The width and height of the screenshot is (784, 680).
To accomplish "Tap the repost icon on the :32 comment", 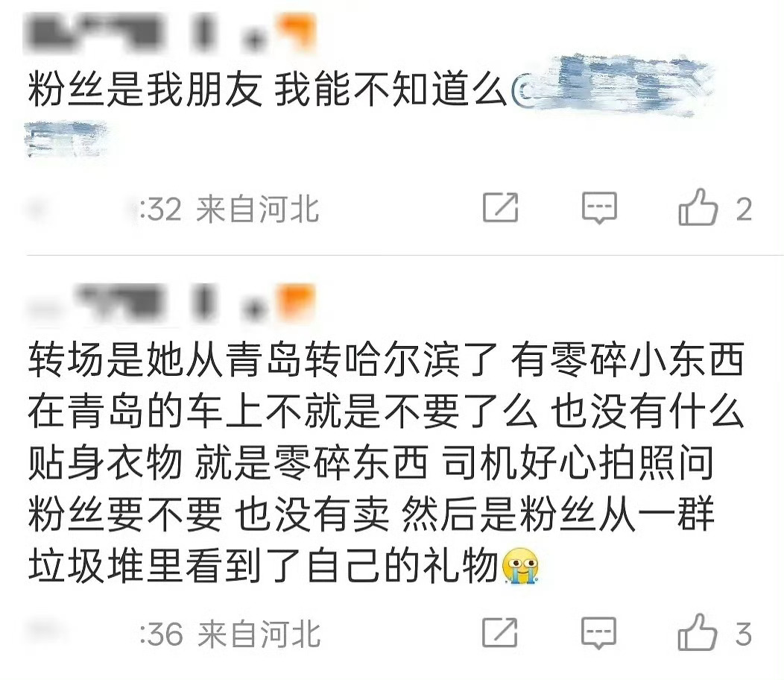I will click(x=501, y=207).
